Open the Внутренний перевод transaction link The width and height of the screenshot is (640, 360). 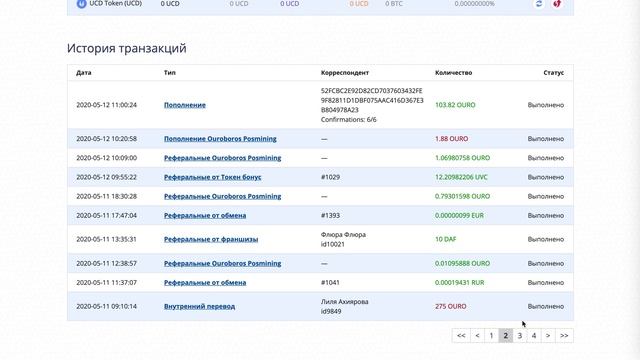pyautogui.click(x=199, y=307)
